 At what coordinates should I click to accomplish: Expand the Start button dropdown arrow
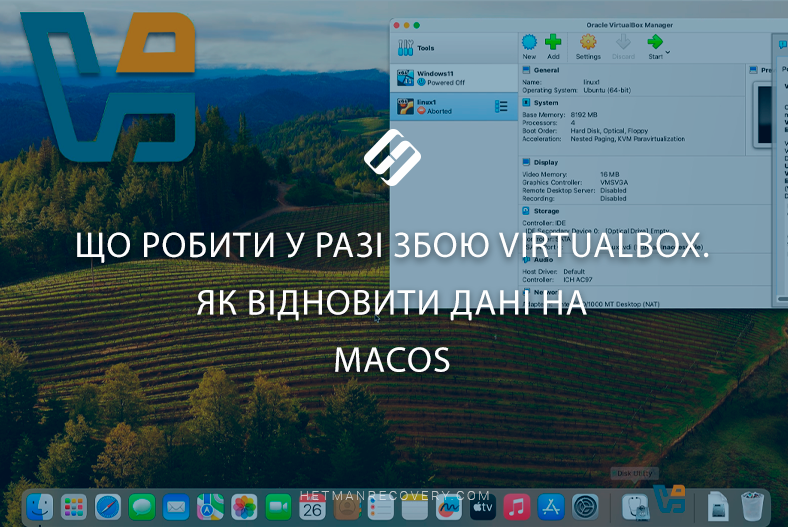click(x=668, y=52)
